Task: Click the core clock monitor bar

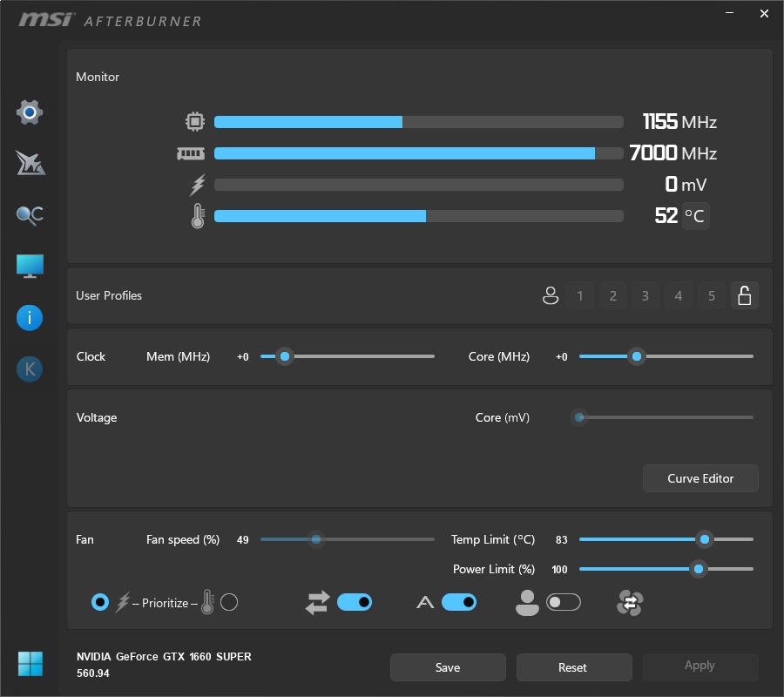Action: pos(419,122)
